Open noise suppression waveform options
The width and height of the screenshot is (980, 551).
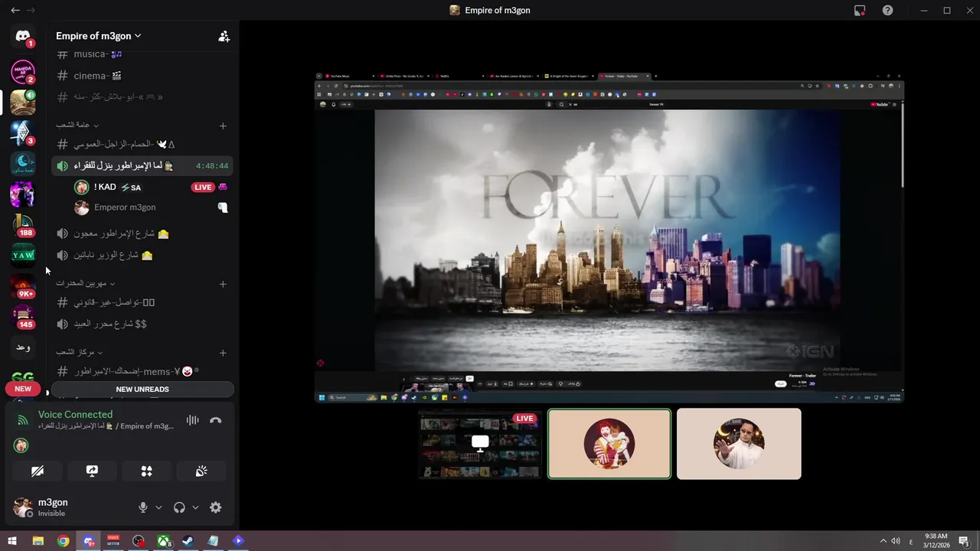pos(192,420)
